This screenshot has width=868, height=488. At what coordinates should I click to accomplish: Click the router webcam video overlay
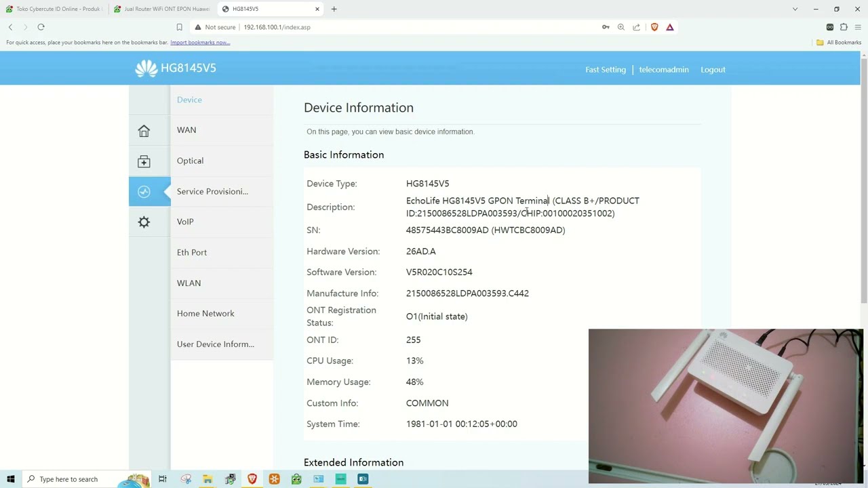point(726,406)
